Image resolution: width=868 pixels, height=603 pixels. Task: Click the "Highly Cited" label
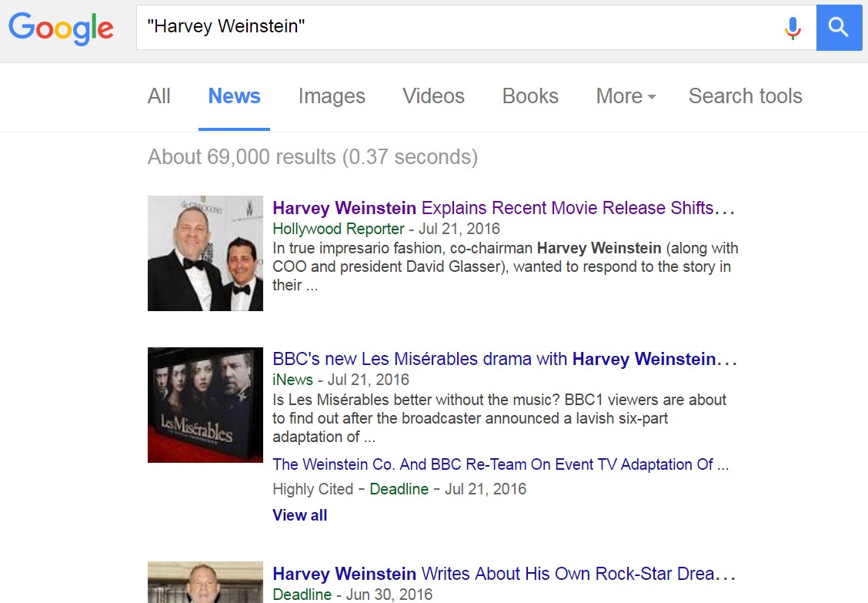[312, 489]
